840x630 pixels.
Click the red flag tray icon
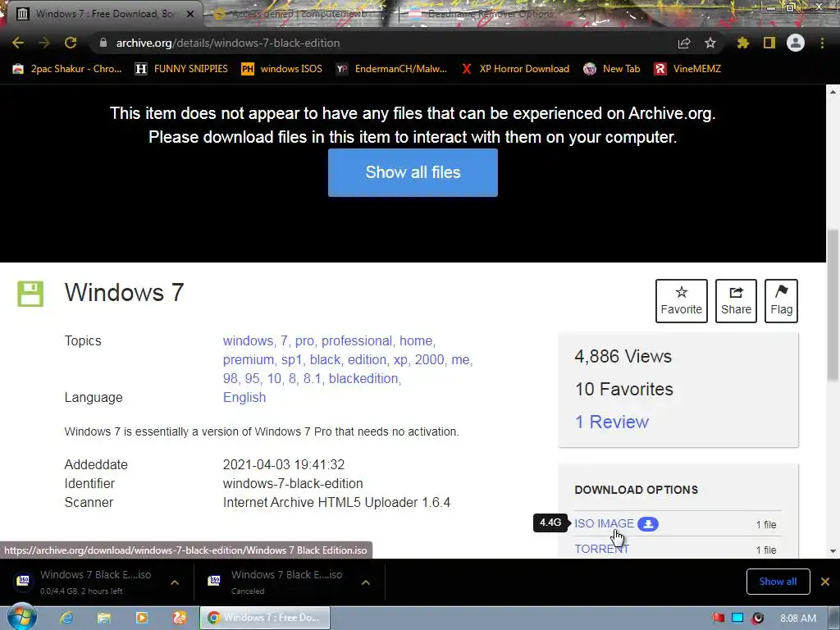click(x=719, y=619)
